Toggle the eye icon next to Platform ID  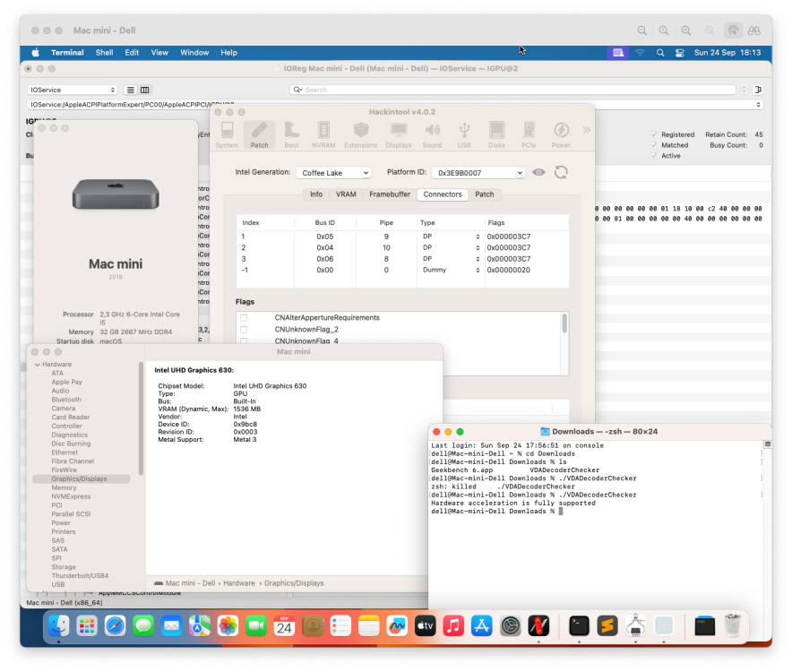coord(538,172)
